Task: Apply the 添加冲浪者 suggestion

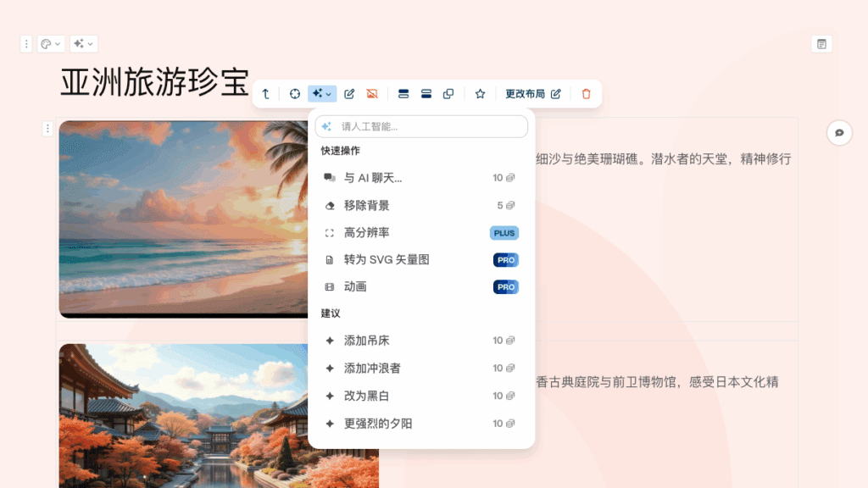Action: [x=421, y=369]
